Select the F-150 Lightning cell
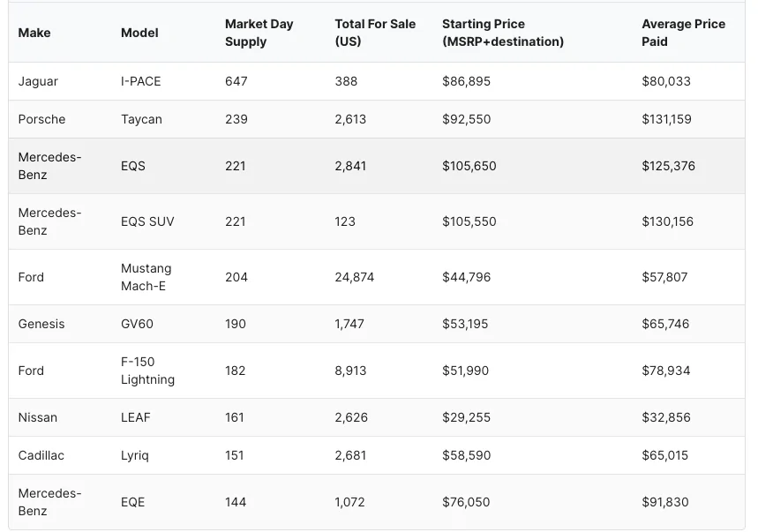Image resolution: width=758 pixels, height=532 pixels. tap(147, 371)
